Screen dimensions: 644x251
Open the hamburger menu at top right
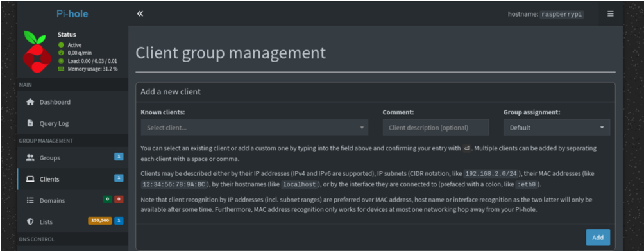610,13
